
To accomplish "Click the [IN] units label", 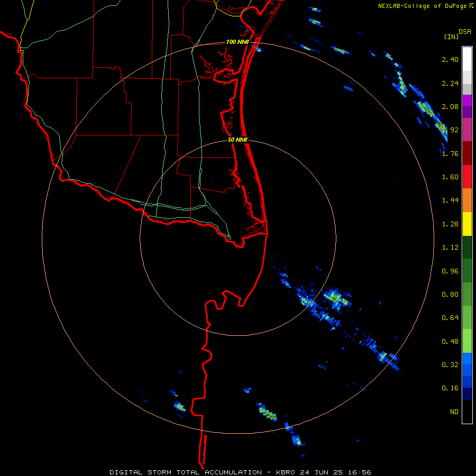I will [452, 36].
